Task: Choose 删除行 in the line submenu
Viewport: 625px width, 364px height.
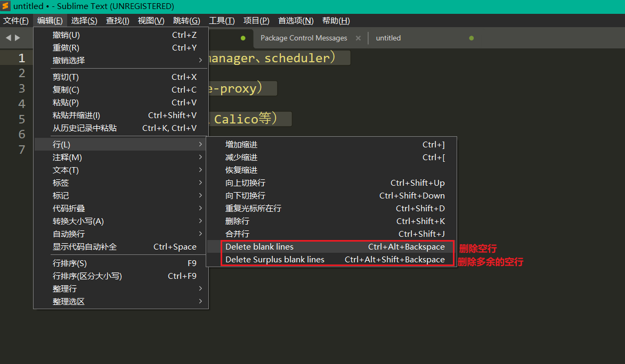Action: 331,221
